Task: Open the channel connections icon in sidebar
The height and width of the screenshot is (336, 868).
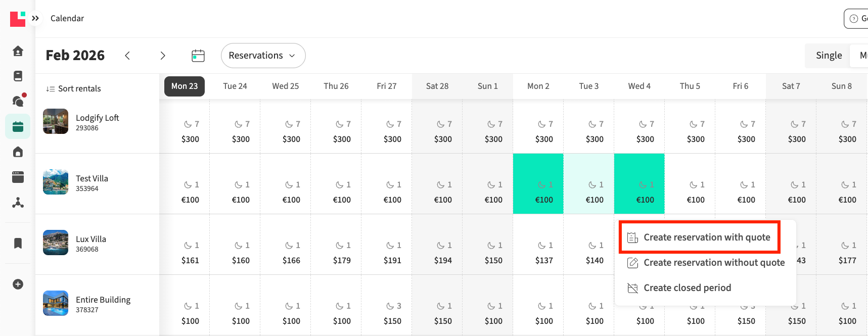Action: (18, 203)
